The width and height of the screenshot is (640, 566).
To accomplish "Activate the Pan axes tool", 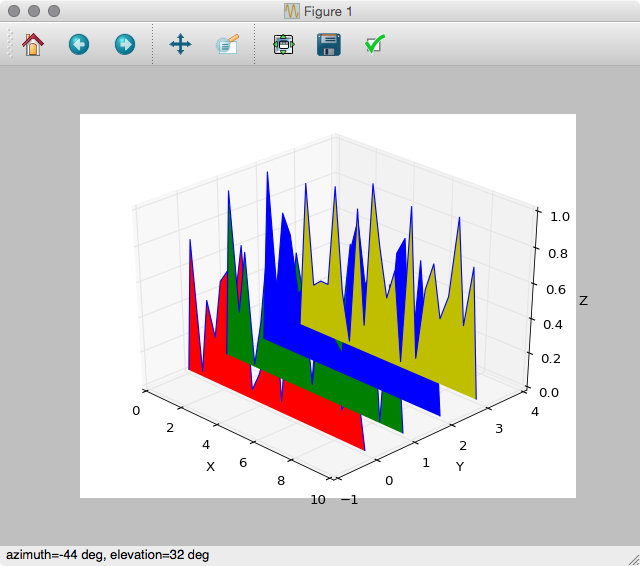I will pyautogui.click(x=180, y=44).
